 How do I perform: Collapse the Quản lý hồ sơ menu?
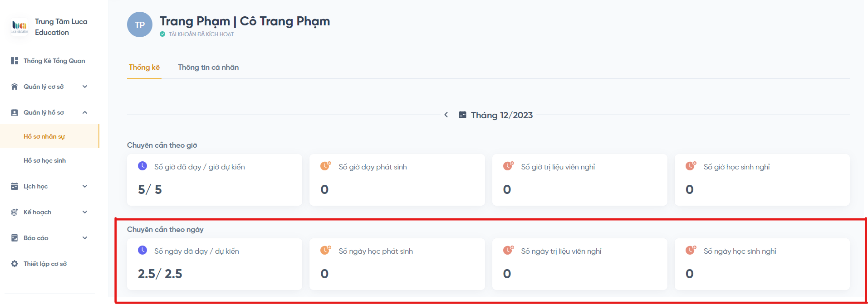pyautogui.click(x=85, y=112)
